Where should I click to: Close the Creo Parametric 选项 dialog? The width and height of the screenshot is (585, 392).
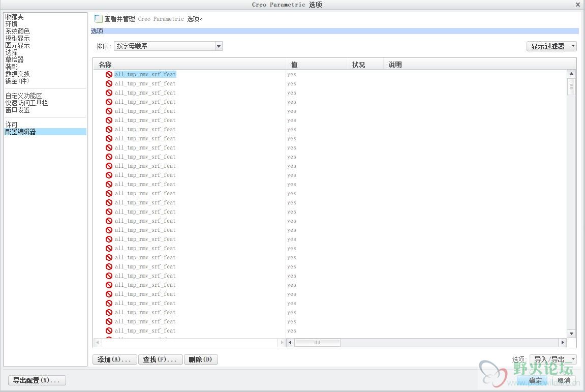pos(577,5)
